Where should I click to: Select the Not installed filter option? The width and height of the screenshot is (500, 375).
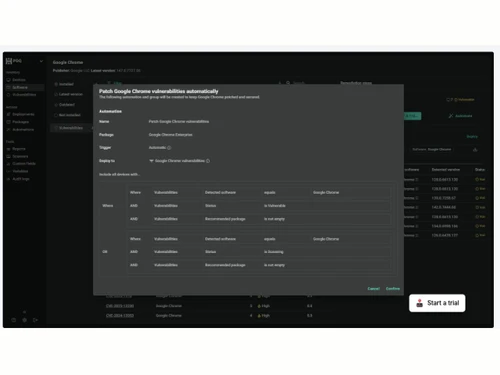[67, 115]
